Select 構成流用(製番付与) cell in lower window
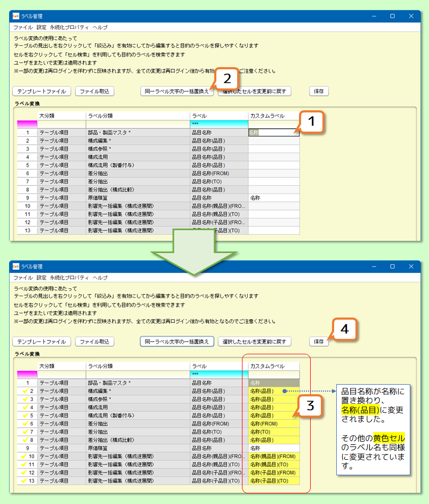 [x=137, y=416]
